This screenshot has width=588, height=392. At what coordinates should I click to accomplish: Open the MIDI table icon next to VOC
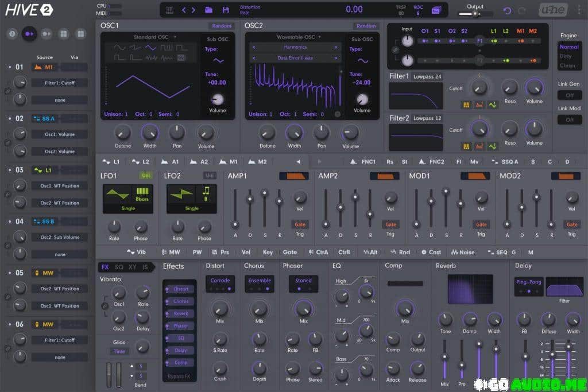435,9
